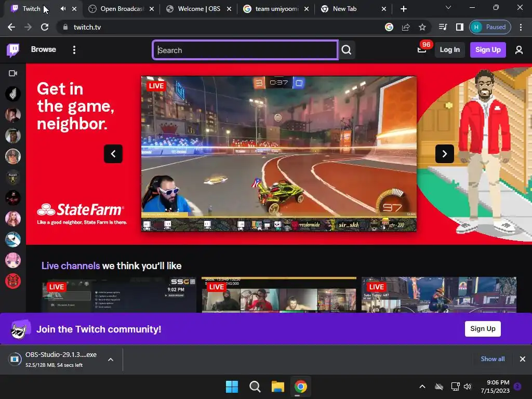Open the second live channel thumbnail
This screenshot has width=532, height=399.
coord(279,295)
